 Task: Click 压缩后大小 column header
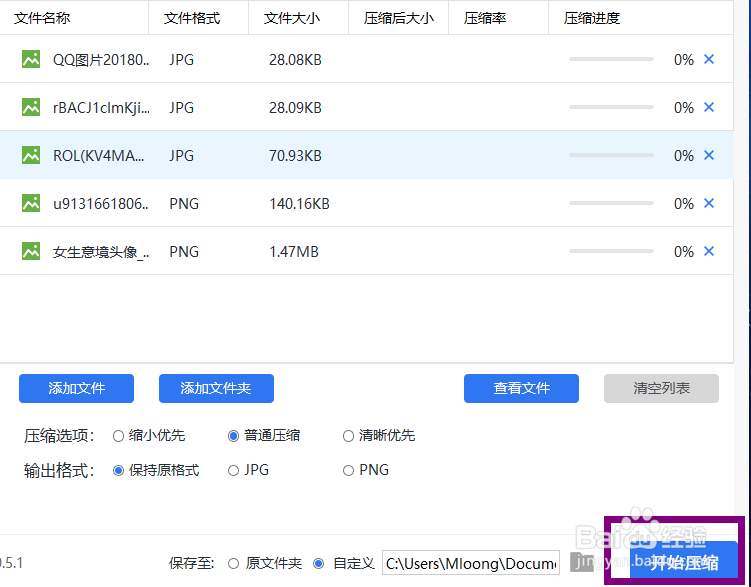(x=398, y=18)
